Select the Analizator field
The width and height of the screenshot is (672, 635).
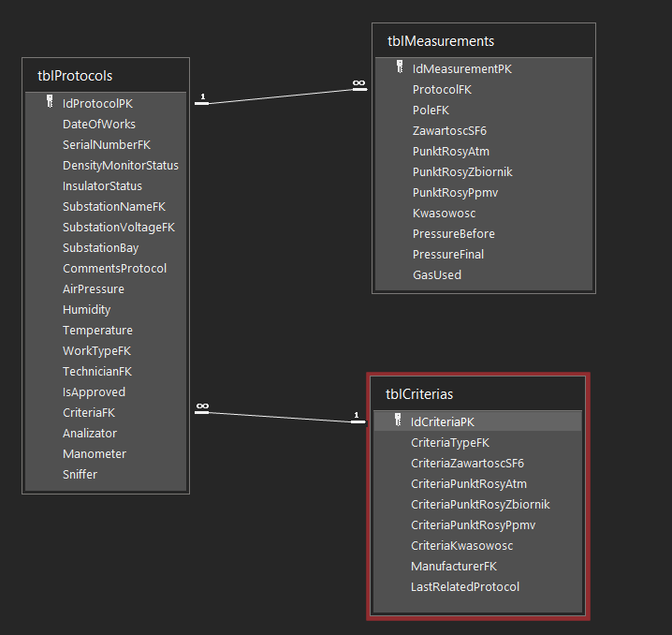coord(90,433)
